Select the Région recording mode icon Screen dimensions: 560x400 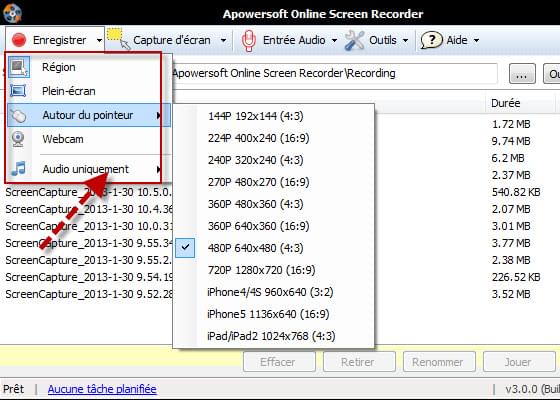[19, 67]
